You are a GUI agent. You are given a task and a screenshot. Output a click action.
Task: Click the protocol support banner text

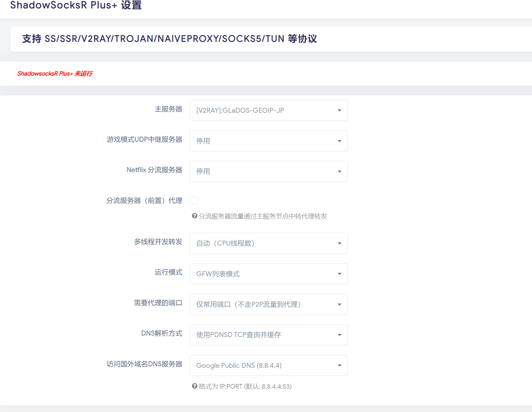(170, 39)
